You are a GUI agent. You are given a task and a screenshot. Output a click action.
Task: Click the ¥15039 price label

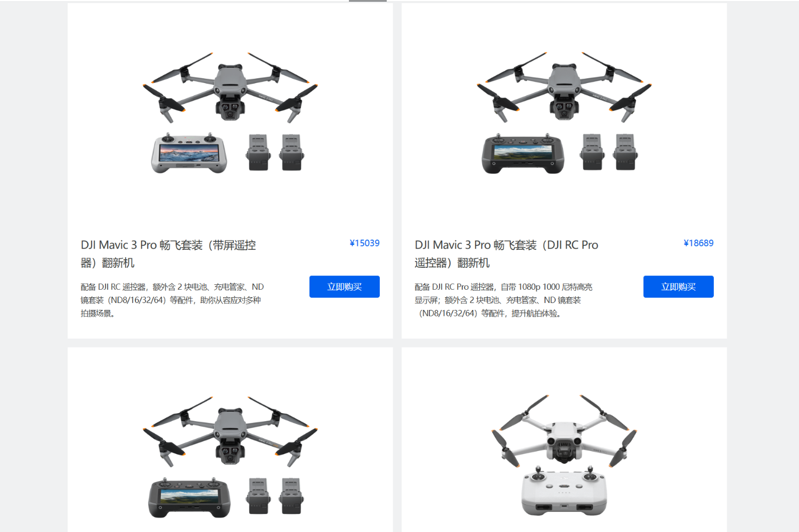point(364,243)
